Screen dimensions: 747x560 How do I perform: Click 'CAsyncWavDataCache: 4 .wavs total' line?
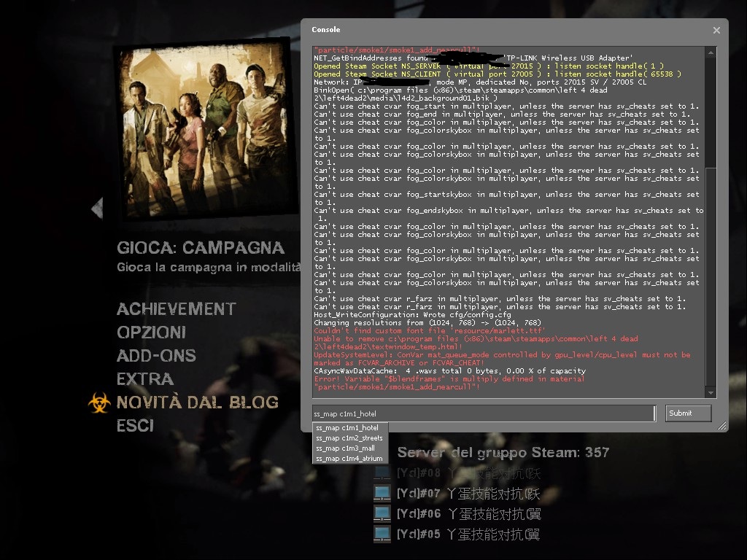(449, 371)
